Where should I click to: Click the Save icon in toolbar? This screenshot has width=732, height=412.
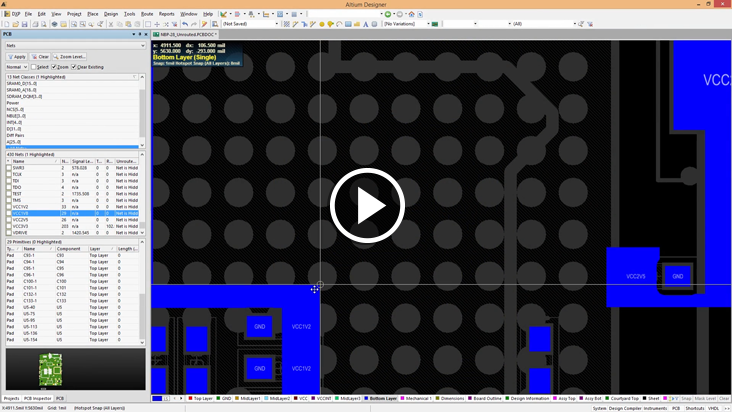(x=25, y=24)
